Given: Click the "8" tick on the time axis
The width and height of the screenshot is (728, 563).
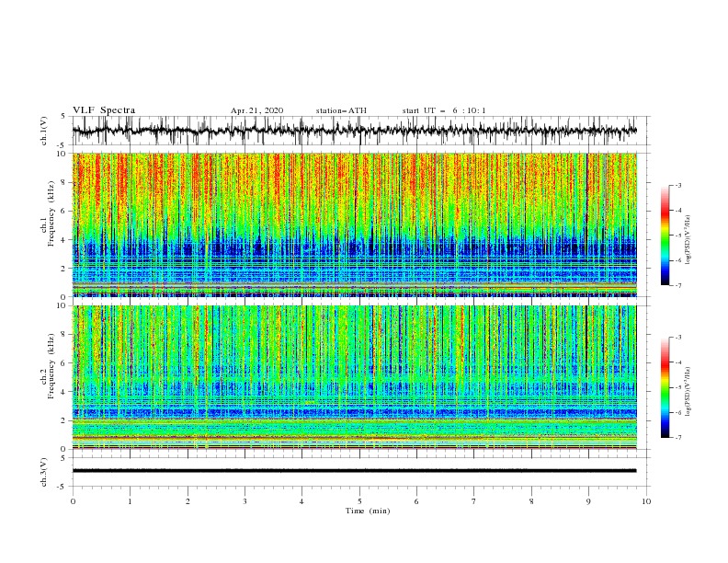Looking at the screenshot, I should click(x=531, y=501).
